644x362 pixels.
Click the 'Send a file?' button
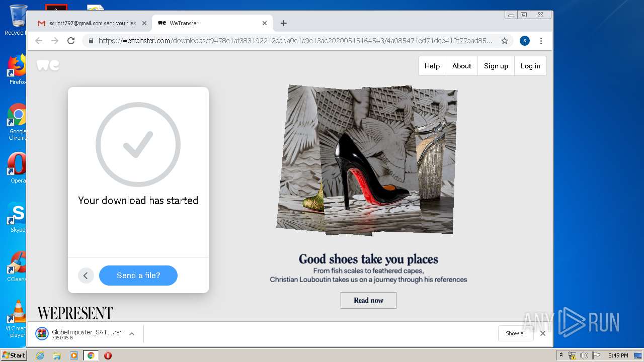point(138,276)
